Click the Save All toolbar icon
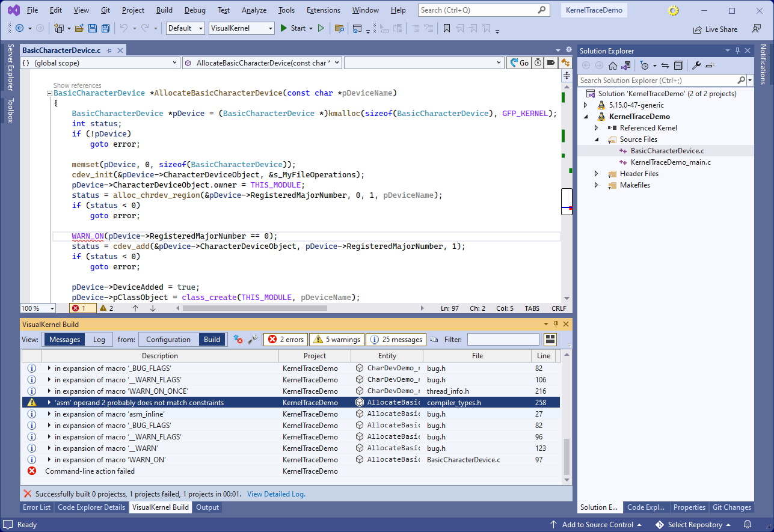Viewport: 774px width, 532px height. [x=105, y=28]
